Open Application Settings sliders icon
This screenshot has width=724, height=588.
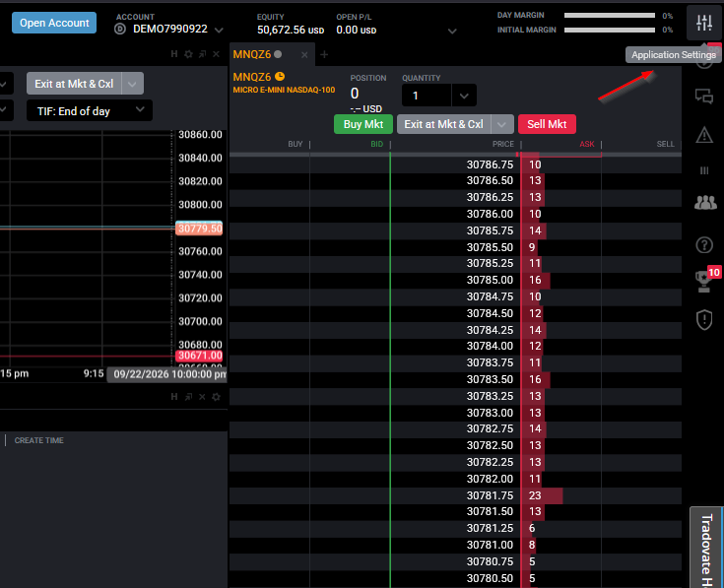point(704,22)
